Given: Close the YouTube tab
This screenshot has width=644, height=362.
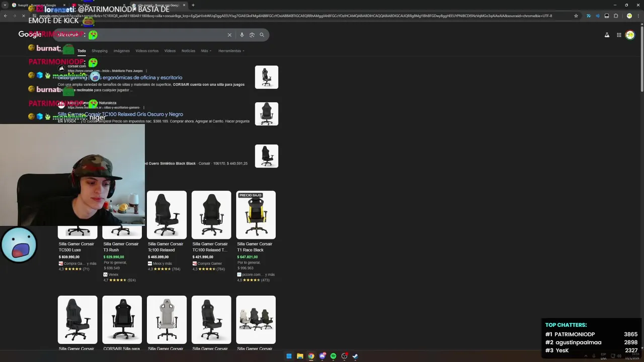Looking at the screenshot, I should tap(124, 5).
